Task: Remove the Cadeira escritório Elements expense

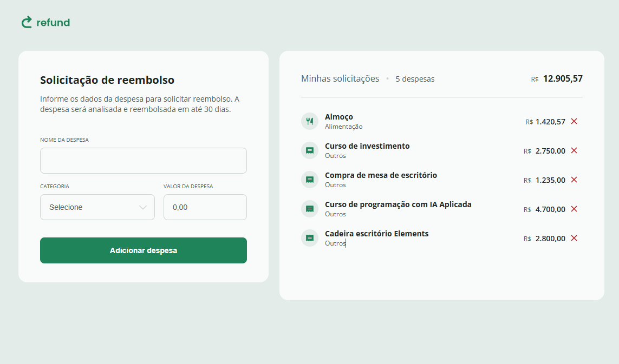Action: pos(574,238)
